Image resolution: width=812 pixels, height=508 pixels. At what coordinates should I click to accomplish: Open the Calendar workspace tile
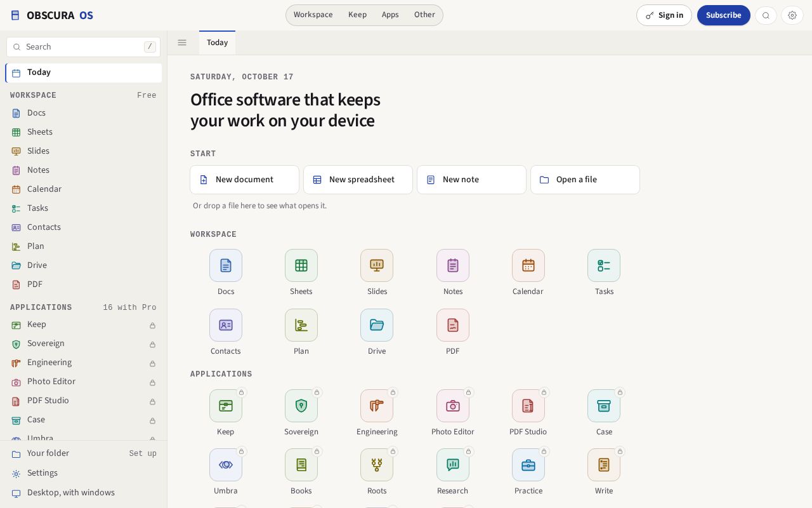pos(528,265)
